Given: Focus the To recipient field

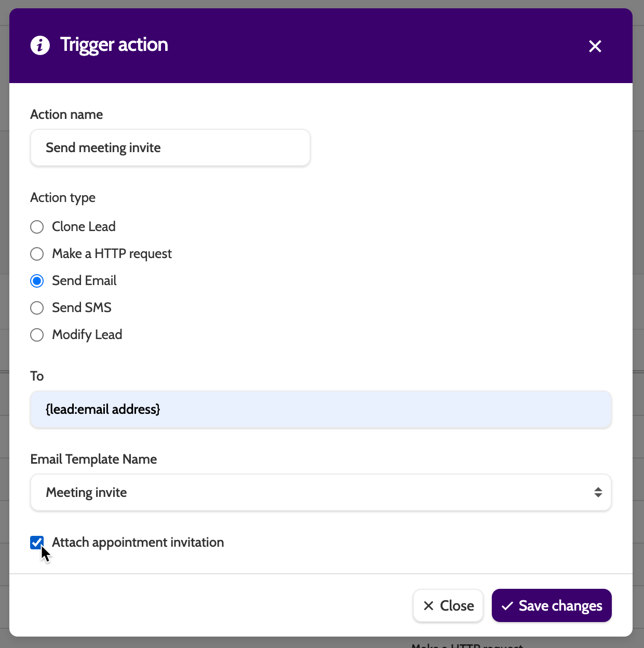Looking at the screenshot, I should click(x=321, y=410).
